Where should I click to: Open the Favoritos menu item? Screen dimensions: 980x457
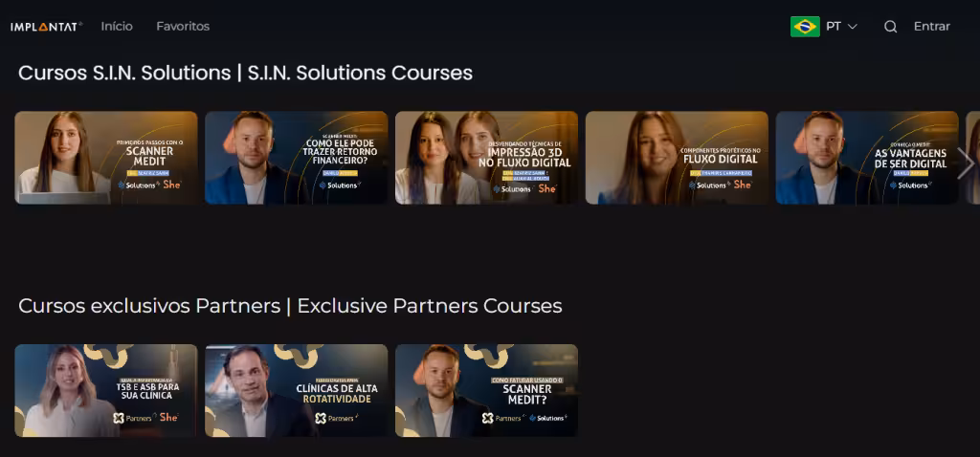(183, 26)
